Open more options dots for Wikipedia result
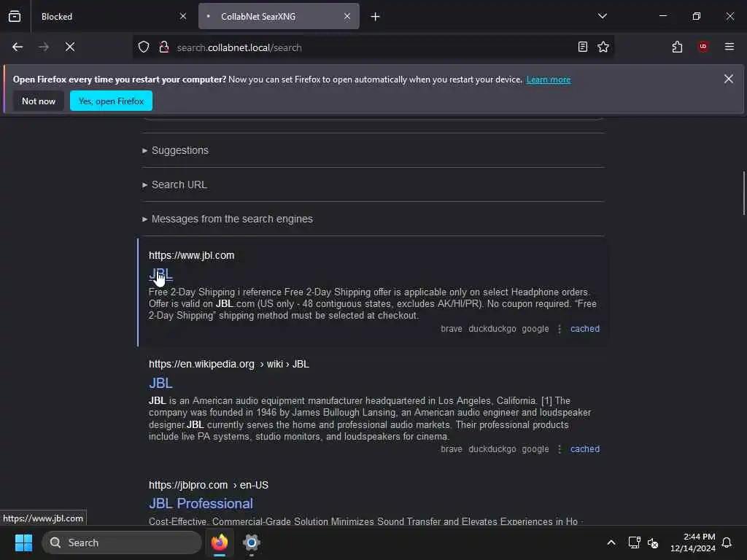The width and height of the screenshot is (747, 560). [560, 449]
